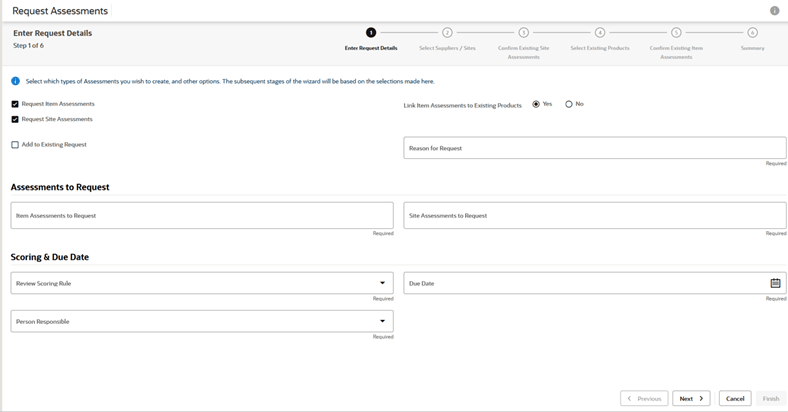The image size is (788, 412).
Task: Enable Add to Existing Request checkbox
Action: (15, 145)
